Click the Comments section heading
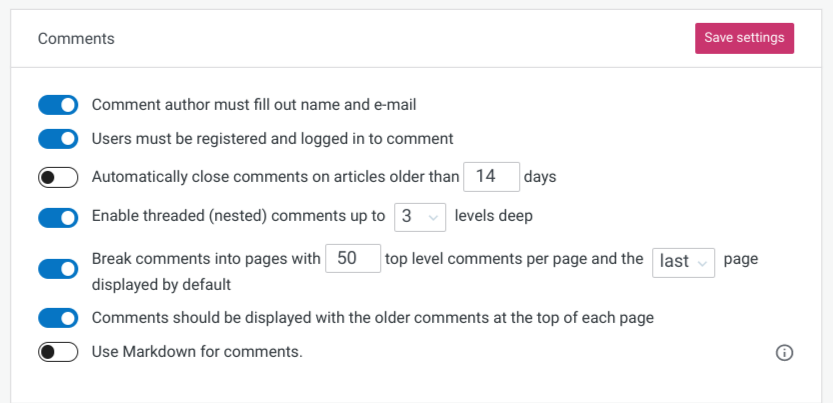 pyautogui.click(x=76, y=39)
